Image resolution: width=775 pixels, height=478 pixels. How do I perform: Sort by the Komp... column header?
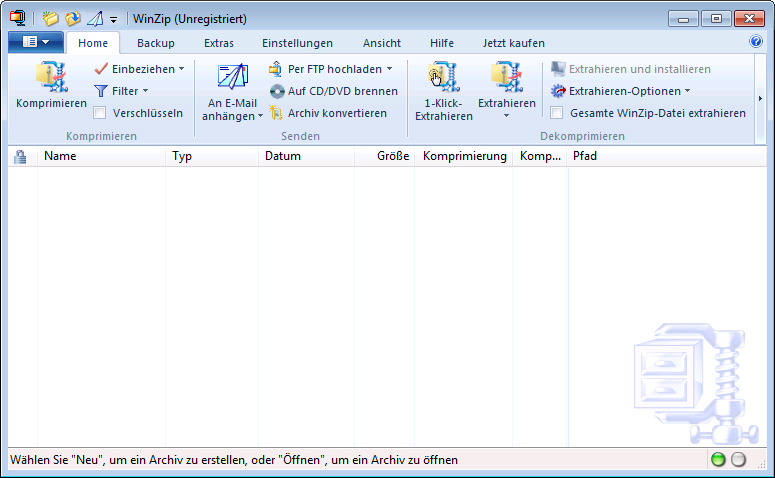(540, 156)
